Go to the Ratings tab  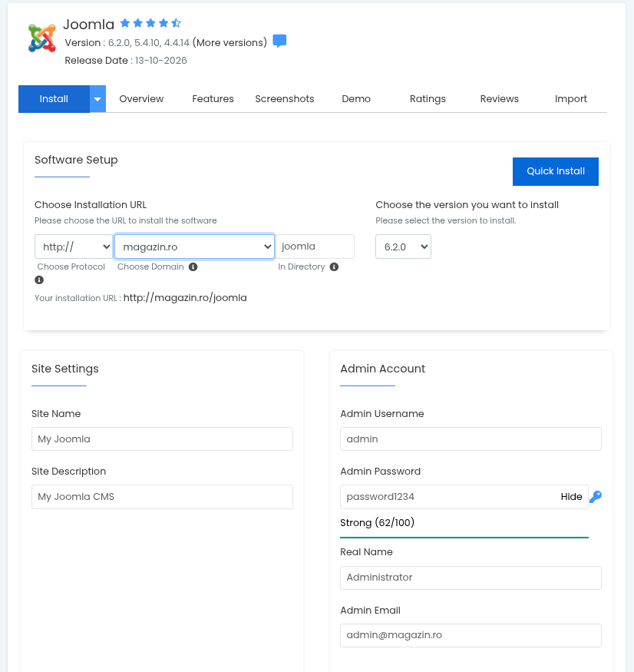pos(428,99)
